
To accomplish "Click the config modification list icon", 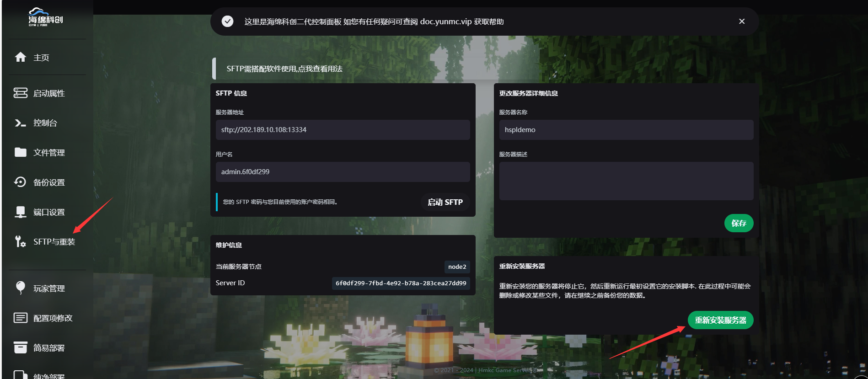I will pyautogui.click(x=21, y=318).
